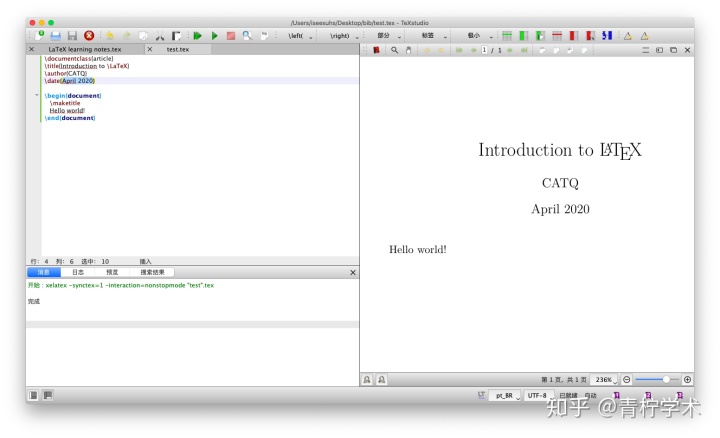Open the UTF-8 encoding dropdown
Image resolution: width=720 pixels, height=438 pixels.
point(539,395)
